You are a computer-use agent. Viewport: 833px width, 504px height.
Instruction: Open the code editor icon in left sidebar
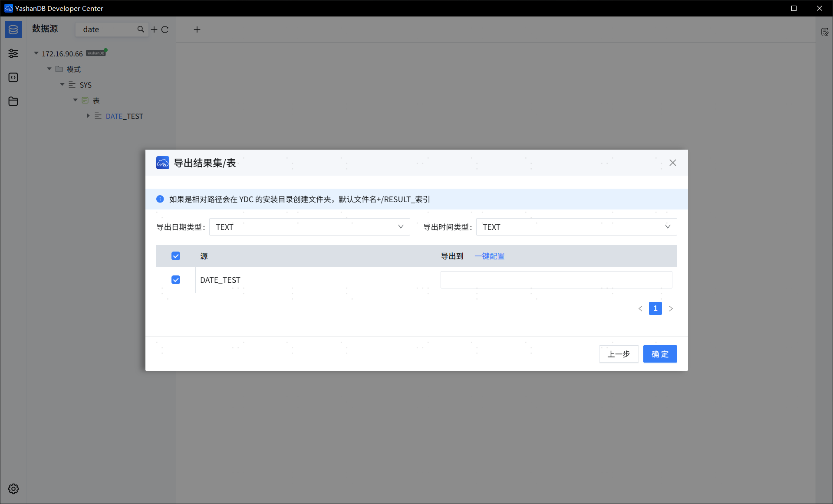(x=13, y=77)
